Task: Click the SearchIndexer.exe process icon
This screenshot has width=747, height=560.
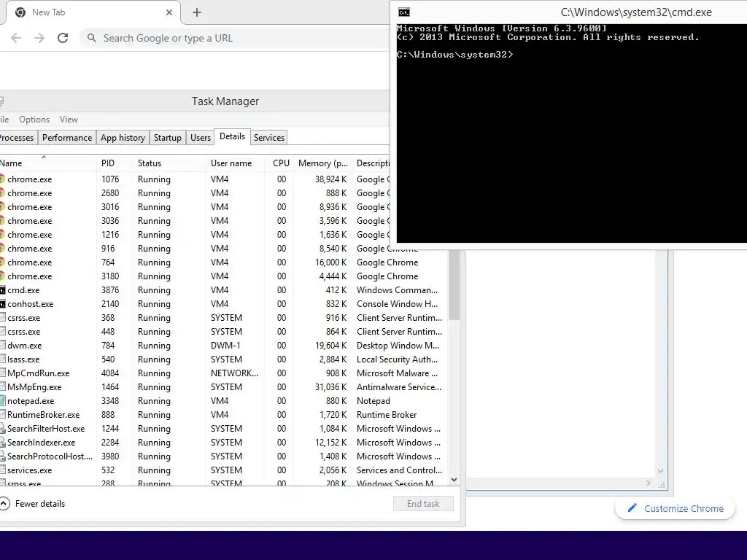Action: 2,443
